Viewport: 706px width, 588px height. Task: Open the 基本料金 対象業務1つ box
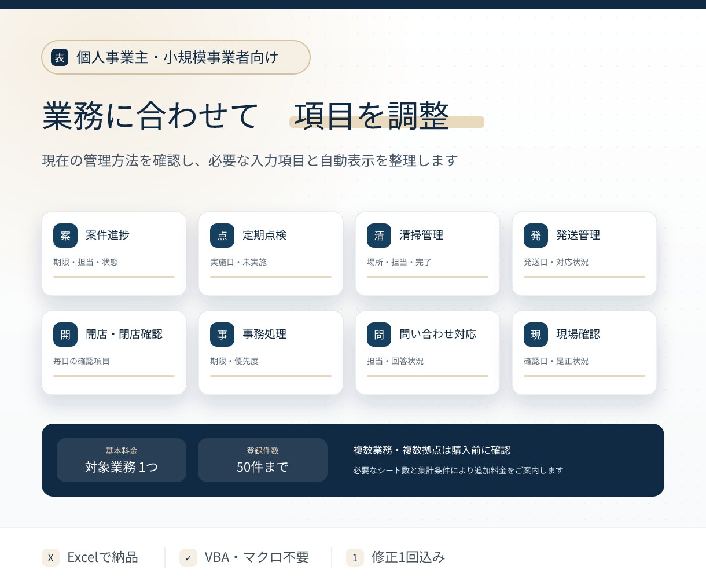pyautogui.click(x=122, y=460)
